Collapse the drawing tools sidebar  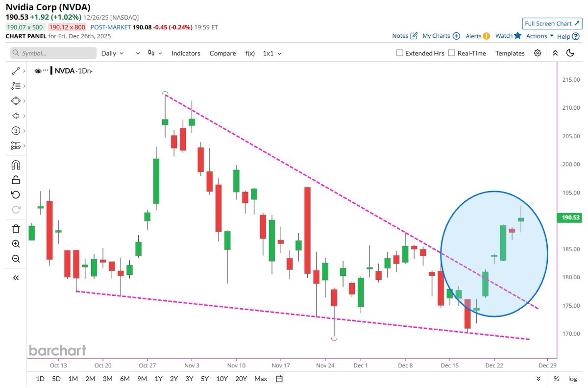pyautogui.click(x=16, y=277)
